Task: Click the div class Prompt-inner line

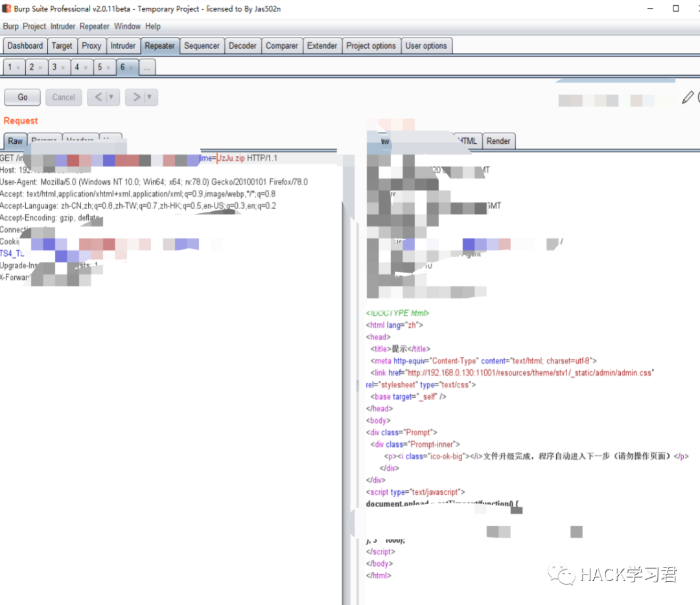Action: click(415, 444)
